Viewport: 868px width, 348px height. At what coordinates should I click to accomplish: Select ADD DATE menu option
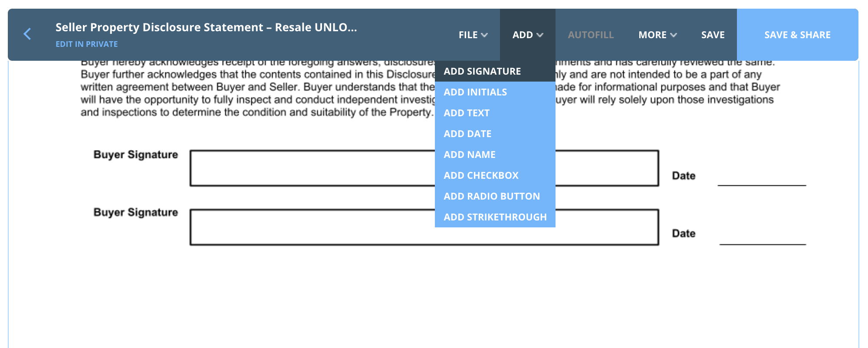467,134
